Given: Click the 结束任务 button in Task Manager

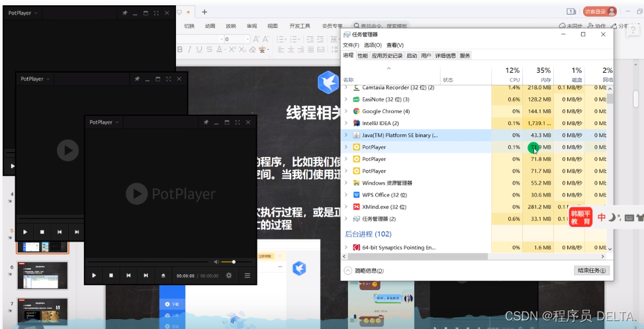Looking at the screenshot, I should (x=592, y=271).
